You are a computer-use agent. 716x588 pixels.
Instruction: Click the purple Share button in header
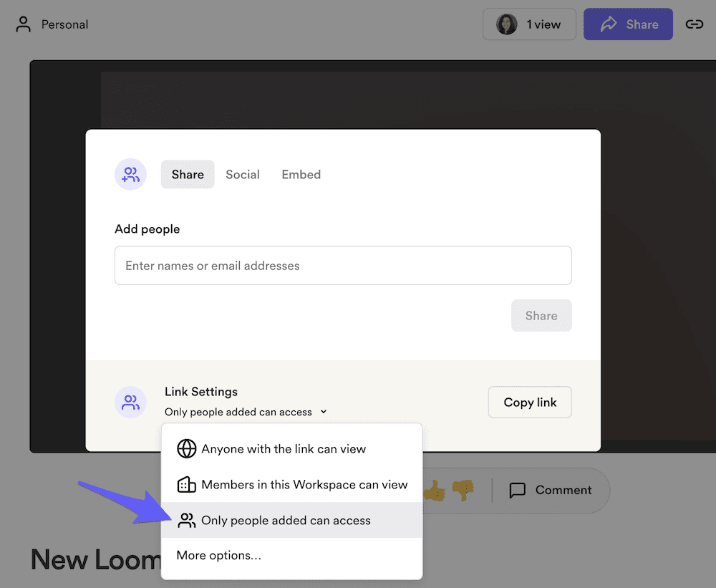pos(628,24)
